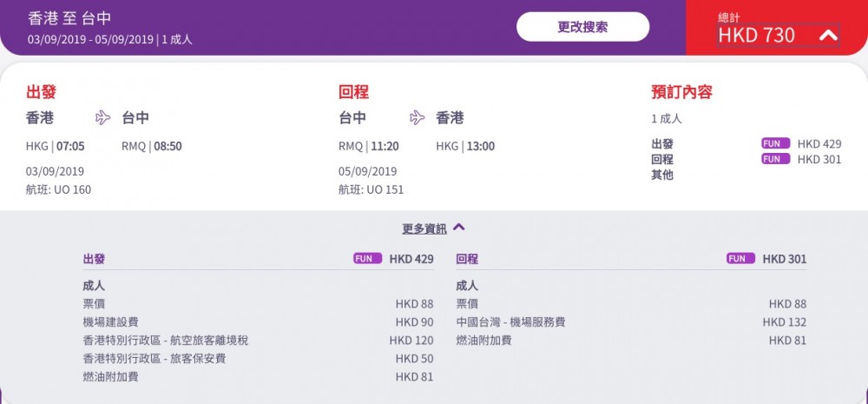Click the FUN badge beside HKD 301 in 預訂內容
This screenshot has height=404, width=868.
(775, 159)
